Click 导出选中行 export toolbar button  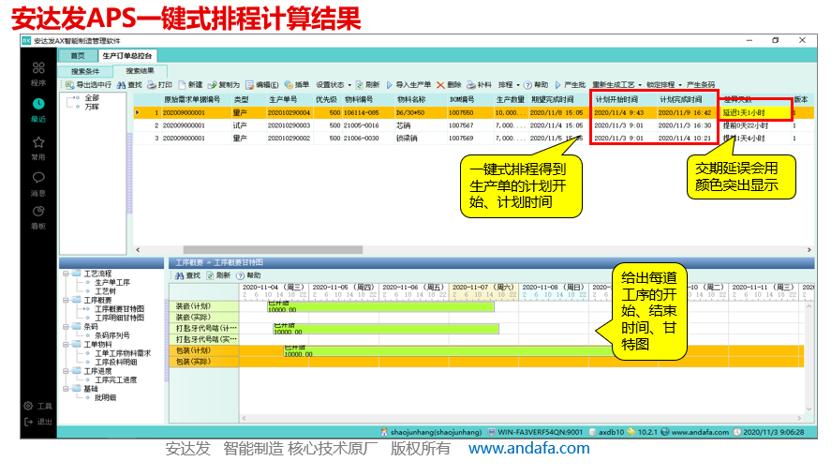click(x=88, y=85)
